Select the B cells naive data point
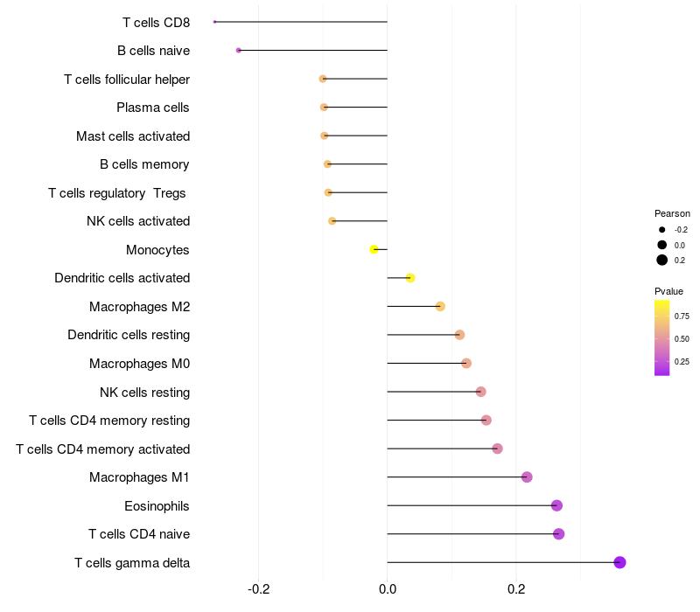Viewport: 700px width, 612px height. point(238,51)
